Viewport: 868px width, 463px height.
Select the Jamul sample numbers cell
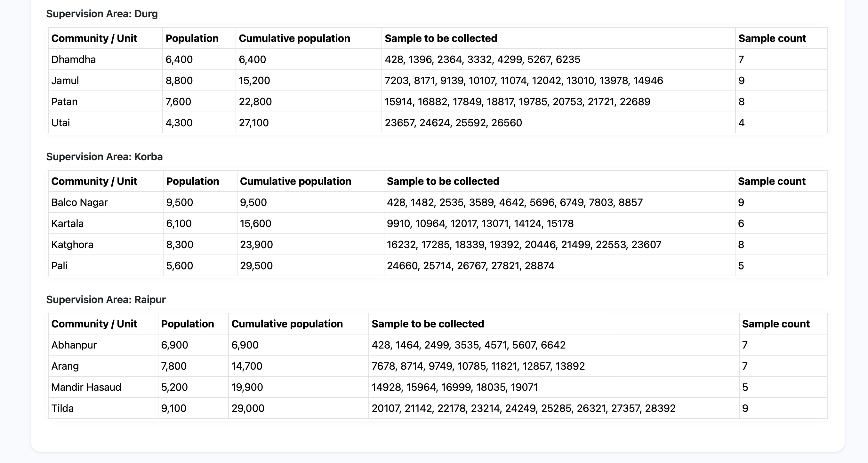(524, 81)
